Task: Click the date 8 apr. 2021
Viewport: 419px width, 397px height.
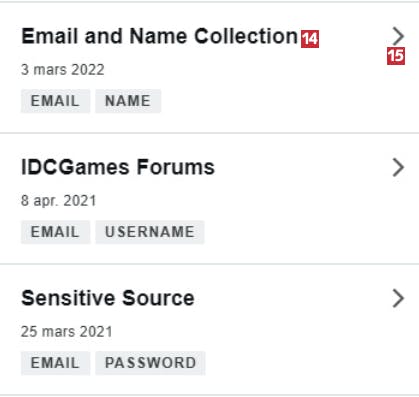Action: point(59,201)
